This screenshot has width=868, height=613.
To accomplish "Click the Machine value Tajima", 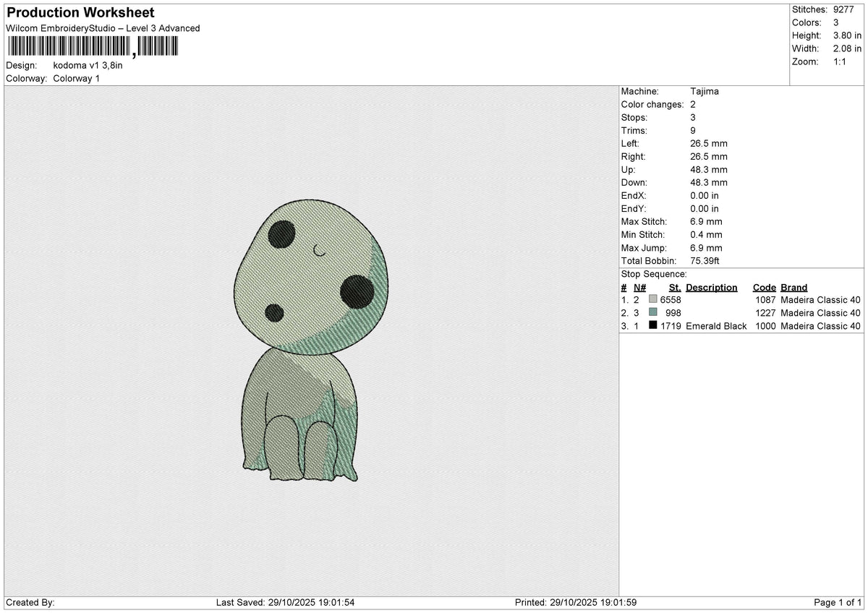I will tap(705, 91).
